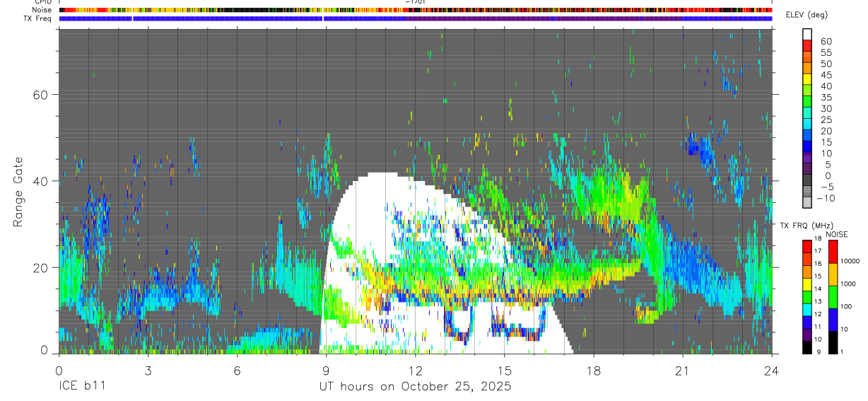Image resolution: width=868 pixels, height=401 pixels.
Task: Click the black 9–10 MHz TX FRQ swatch
Action: point(807,347)
